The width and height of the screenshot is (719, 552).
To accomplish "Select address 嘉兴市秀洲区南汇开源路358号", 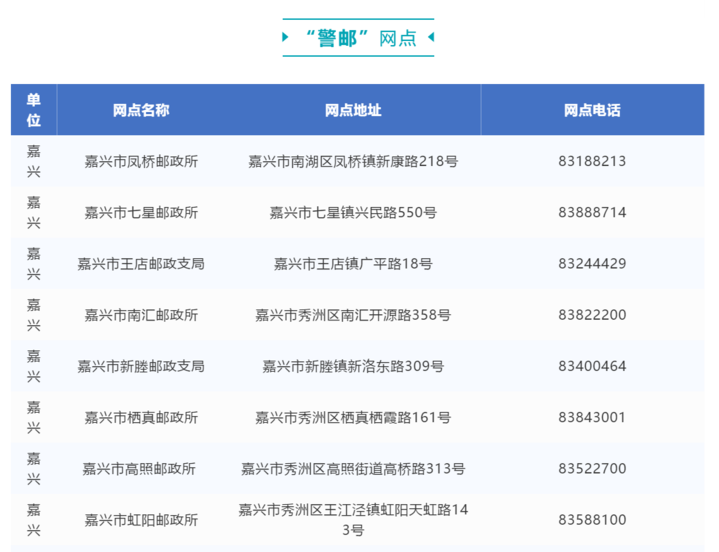I will 353,315.
